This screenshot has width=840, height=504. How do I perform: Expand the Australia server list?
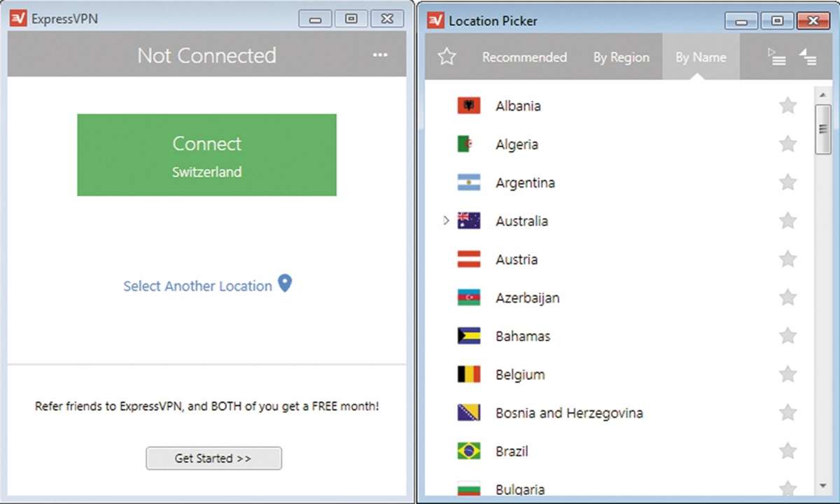tap(446, 220)
